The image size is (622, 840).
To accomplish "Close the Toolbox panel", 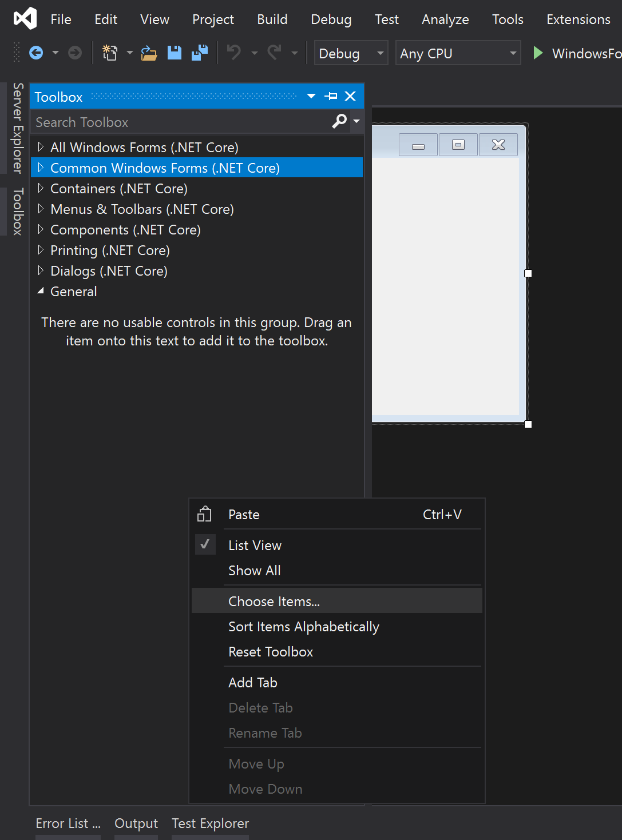I will pos(351,96).
